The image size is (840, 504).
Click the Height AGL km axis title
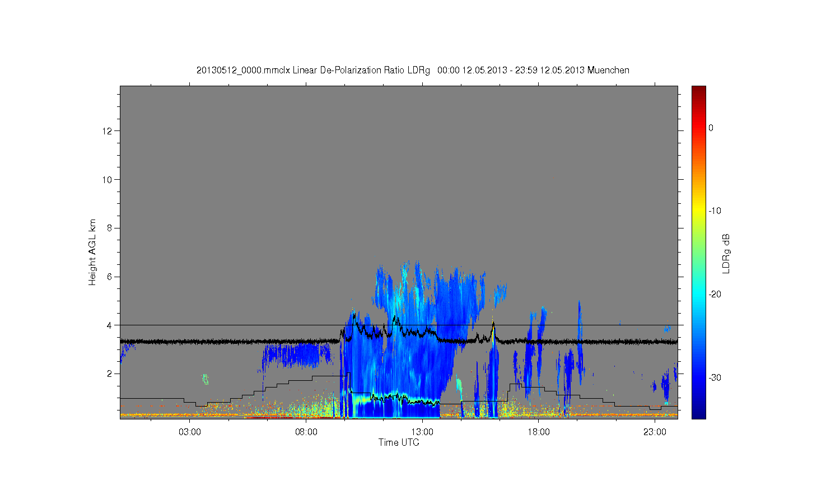(x=92, y=252)
